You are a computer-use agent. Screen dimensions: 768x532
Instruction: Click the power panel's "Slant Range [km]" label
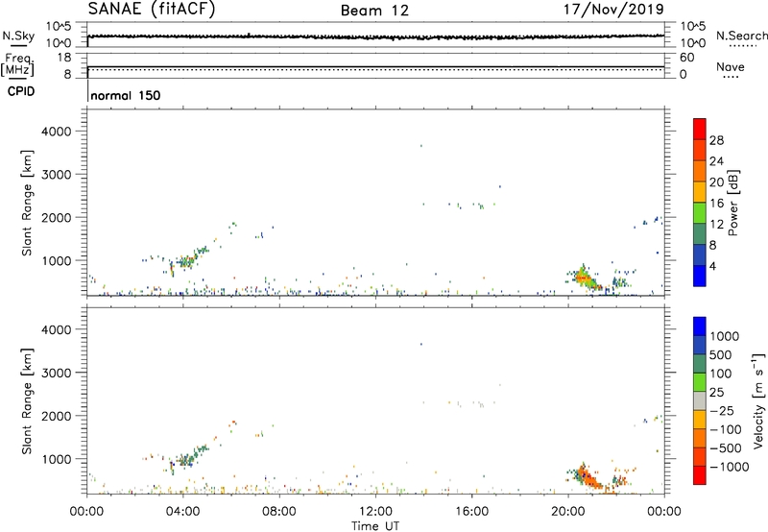pos(26,203)
